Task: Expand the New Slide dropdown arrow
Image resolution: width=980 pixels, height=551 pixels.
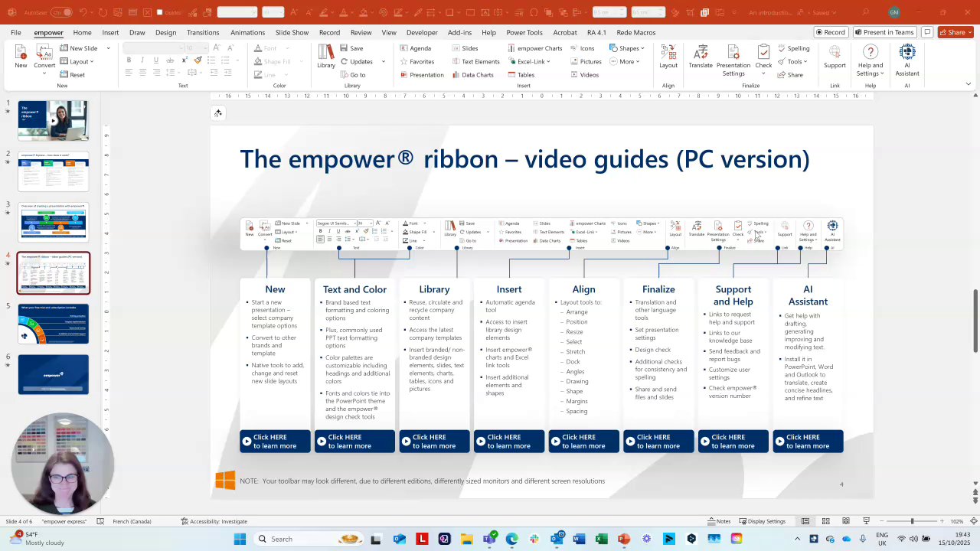Action: [108, 48]
